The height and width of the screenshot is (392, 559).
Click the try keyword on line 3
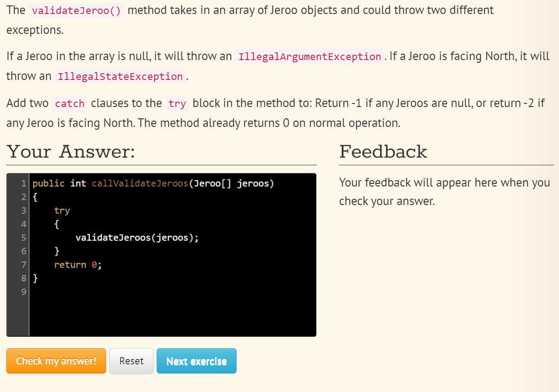coord(62,210)
